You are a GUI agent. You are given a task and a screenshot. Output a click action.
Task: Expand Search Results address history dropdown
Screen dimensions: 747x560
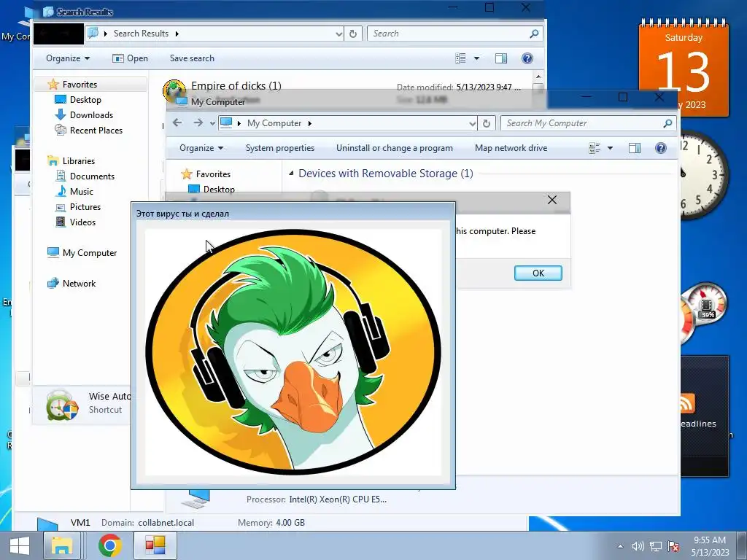click(338, 34)
